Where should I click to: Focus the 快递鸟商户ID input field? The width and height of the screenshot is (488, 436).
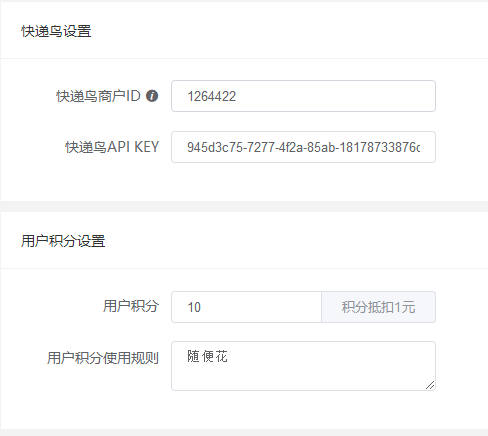303,96
